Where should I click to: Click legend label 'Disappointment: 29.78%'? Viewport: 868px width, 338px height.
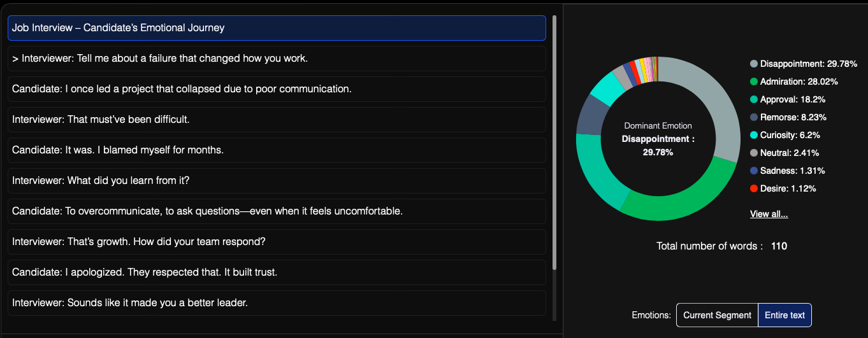(x=809, y=64)
